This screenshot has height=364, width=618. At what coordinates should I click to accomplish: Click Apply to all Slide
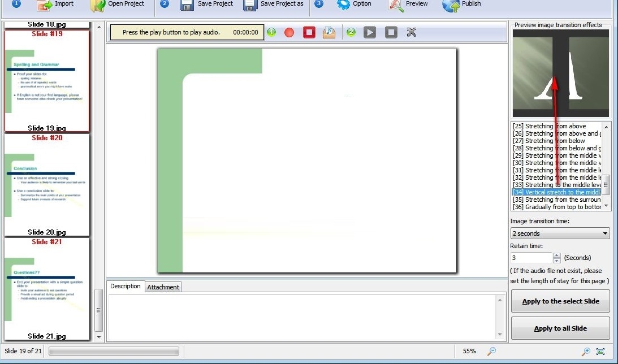(x=560, y=328)
